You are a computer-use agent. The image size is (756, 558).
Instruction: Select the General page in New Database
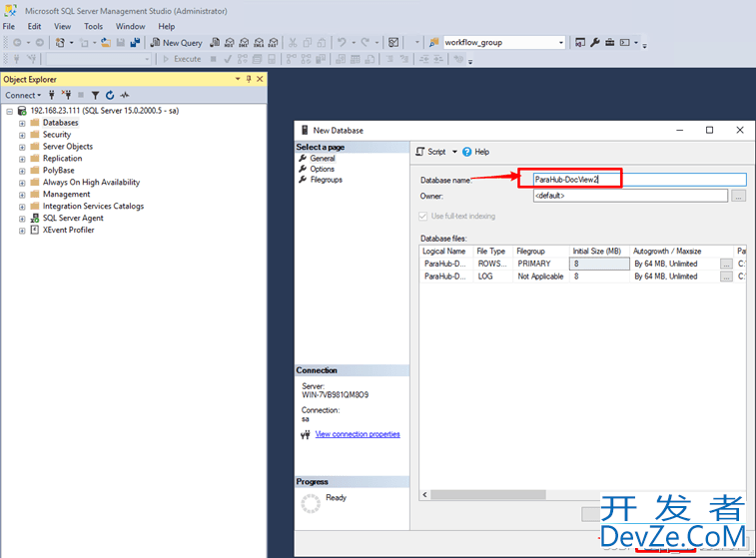(x=322, y=158)
